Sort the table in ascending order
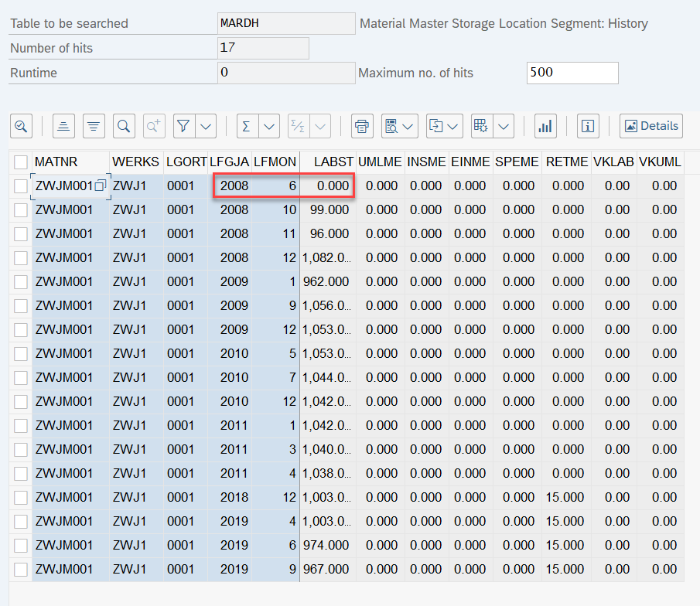Screen dimensions: 700x606 tap(64, 126)
